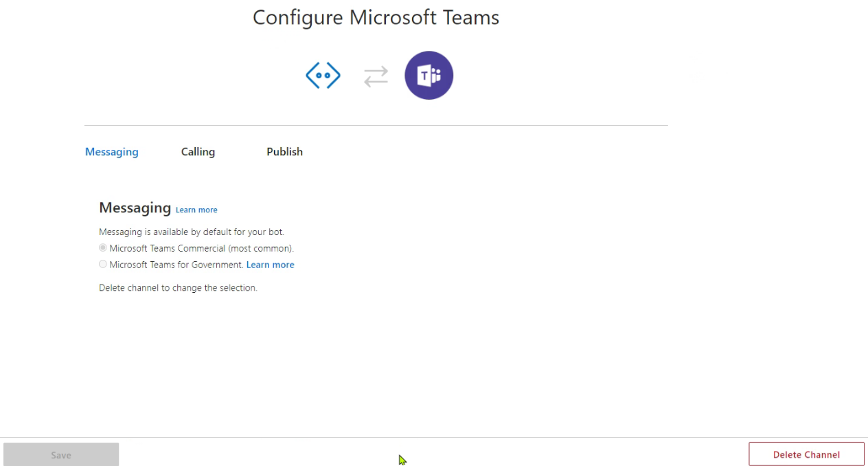Click the grayed-out Save button
This screenshot has width=868, height=466.
[60, 454]
